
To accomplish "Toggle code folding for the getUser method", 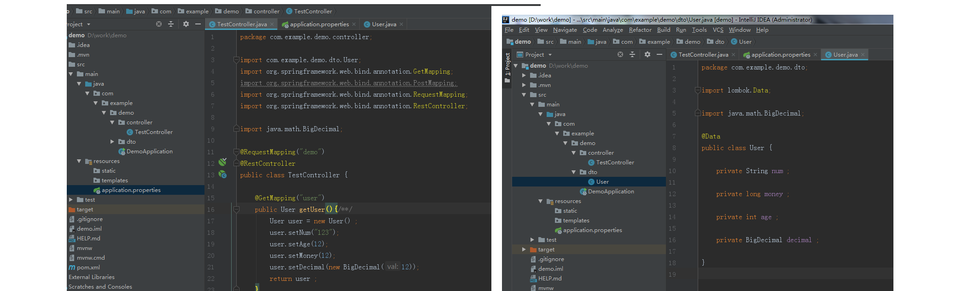I will click(x=236, y=210).
